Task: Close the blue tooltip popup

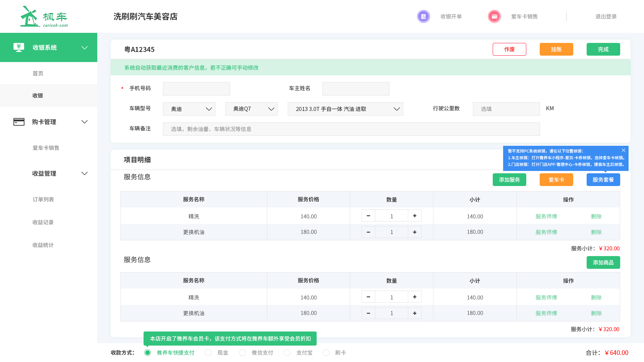Action: pyautogui.click(x=623, y=150)
